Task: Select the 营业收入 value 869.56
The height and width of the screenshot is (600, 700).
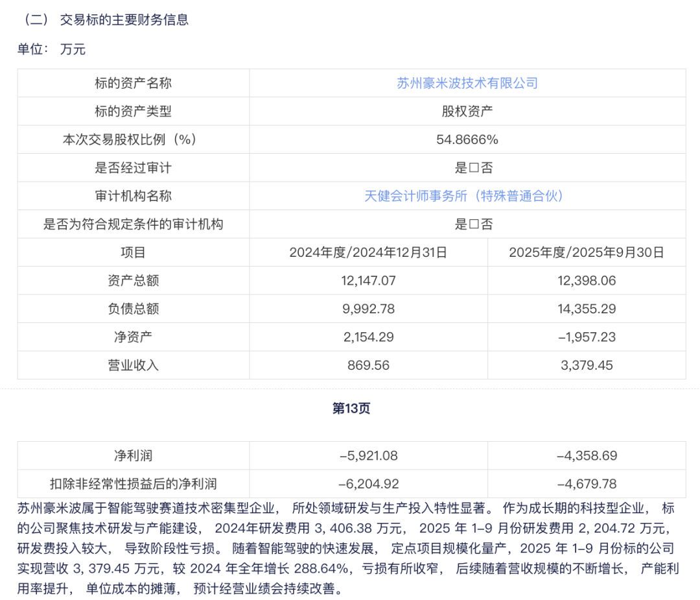Action: tap(368, 365)
